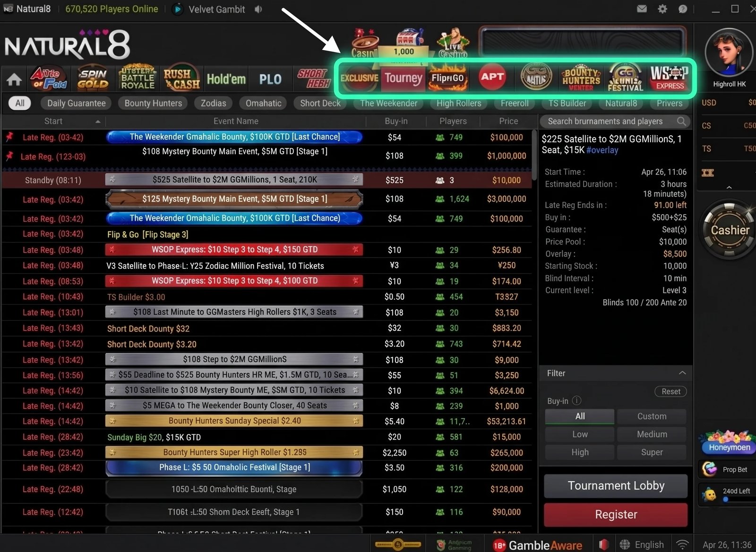
Task: Mute the Velvet Gambit music speaker
Action: (258, 9)
